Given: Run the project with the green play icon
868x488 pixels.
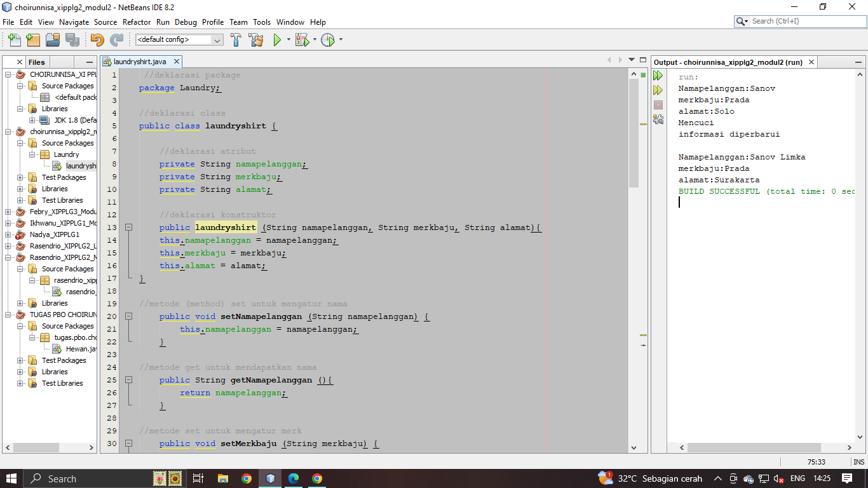Looking at the screenshot, I should point(277,40).
